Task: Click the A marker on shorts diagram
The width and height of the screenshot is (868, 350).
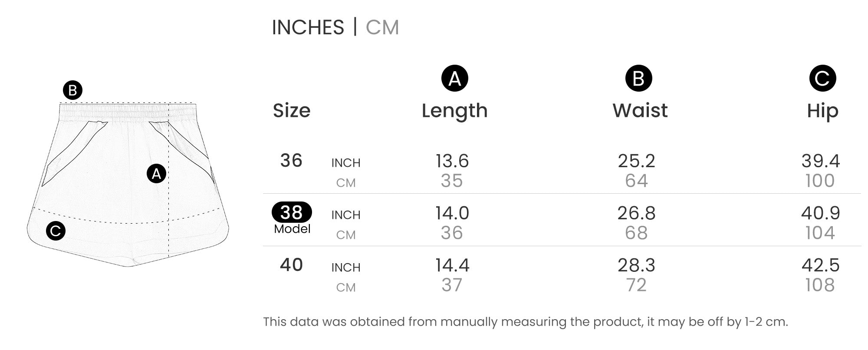Action: (x=156, y=174)
